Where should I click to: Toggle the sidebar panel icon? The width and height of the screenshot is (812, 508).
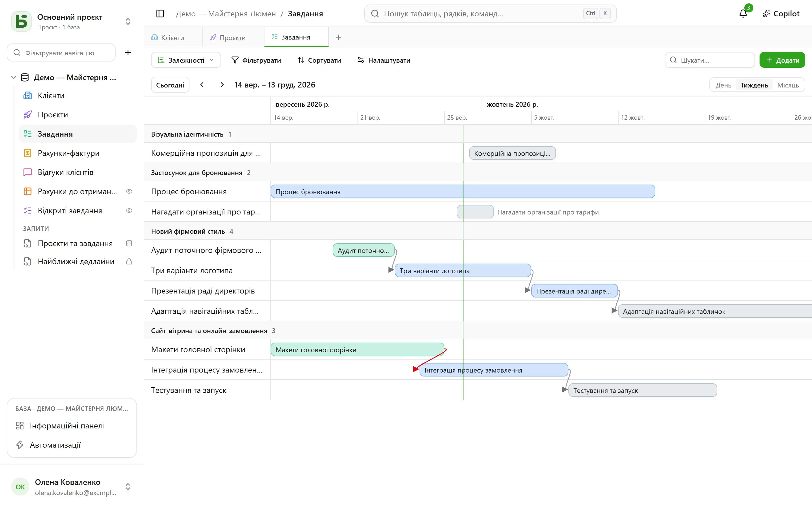tap(160, 14)
